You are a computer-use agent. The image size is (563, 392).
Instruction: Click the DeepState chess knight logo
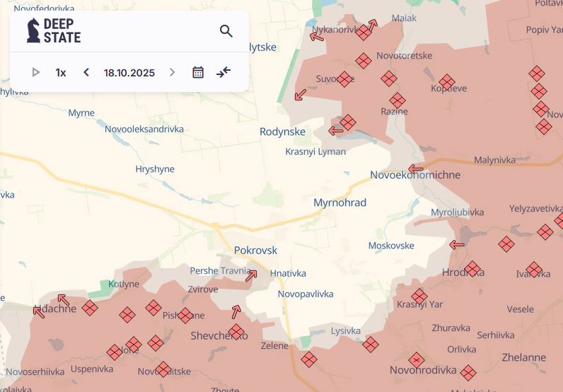[x=33, y=30]
